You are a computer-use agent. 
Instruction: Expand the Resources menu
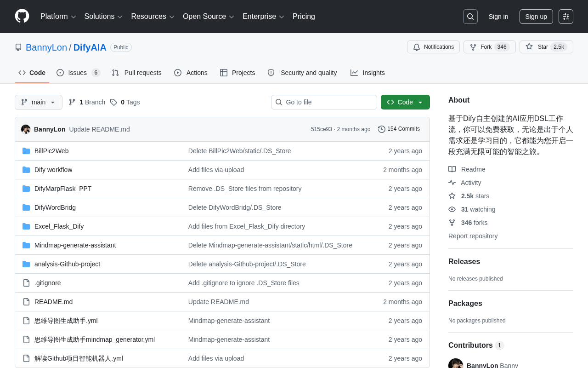(x=153, y=17)
